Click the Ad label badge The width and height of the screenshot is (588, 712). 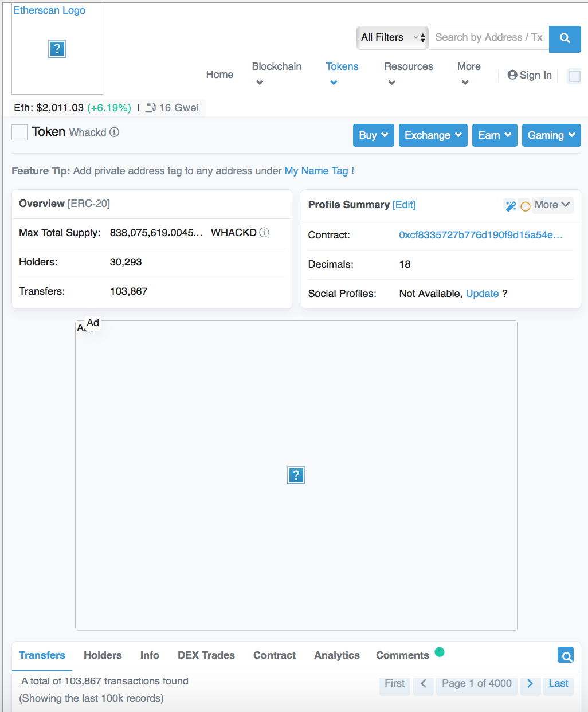pyautogui.click(x=93, y=323)
